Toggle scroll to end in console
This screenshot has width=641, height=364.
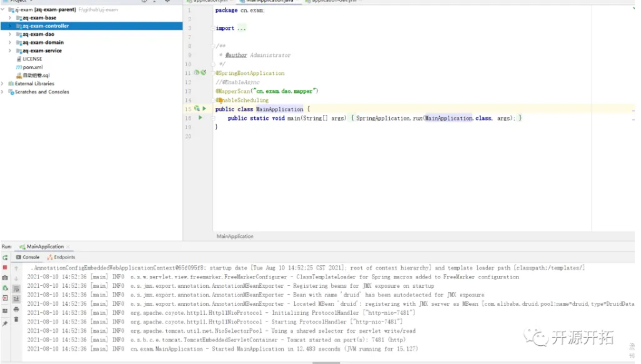16,299
